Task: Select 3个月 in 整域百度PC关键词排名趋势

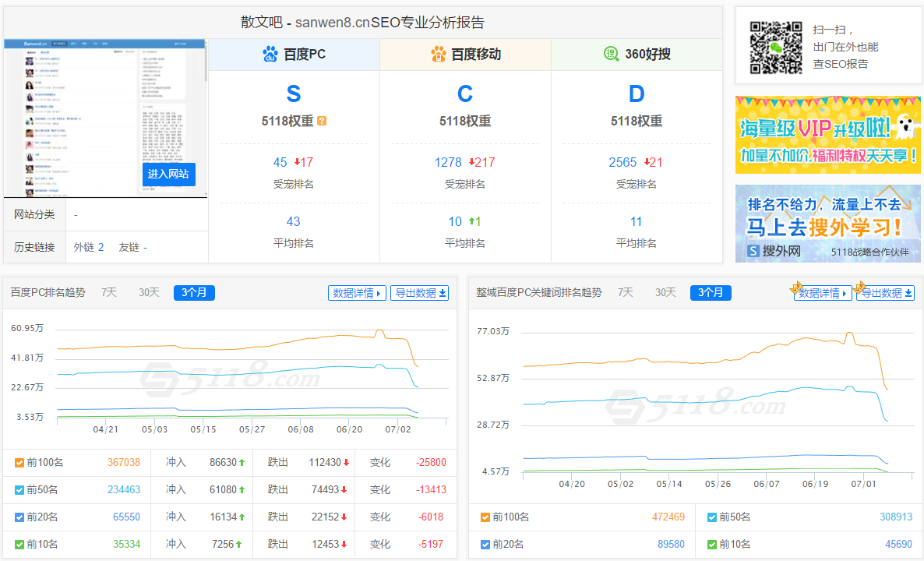Action: (x=711, y=293)
